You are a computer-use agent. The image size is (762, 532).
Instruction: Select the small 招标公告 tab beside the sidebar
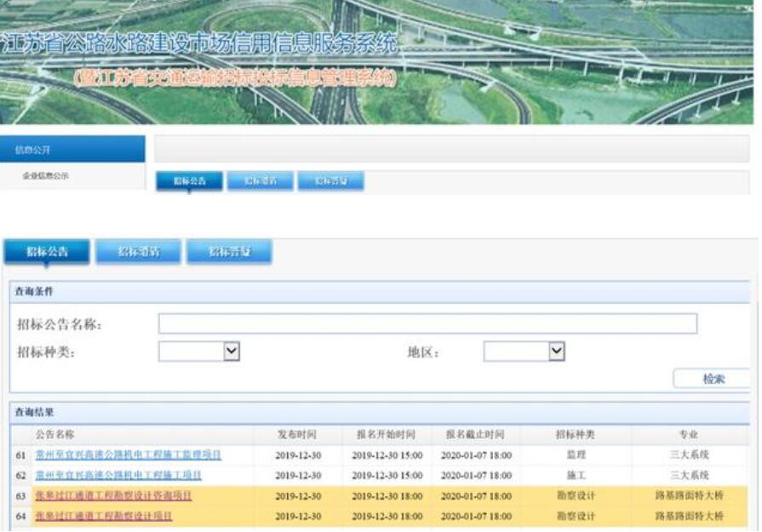click(189, 181)
